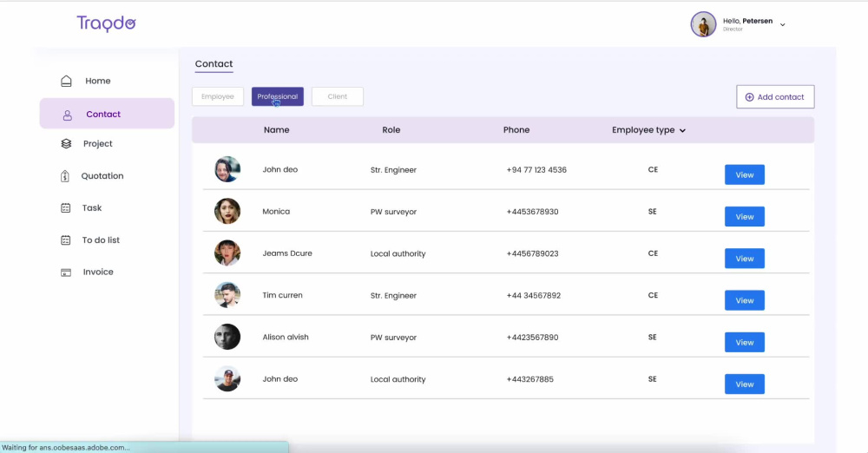The width and height of the screenshot is (868, 453).
Task: Click View for Alison alvish
Action: (x=745, y=342)
